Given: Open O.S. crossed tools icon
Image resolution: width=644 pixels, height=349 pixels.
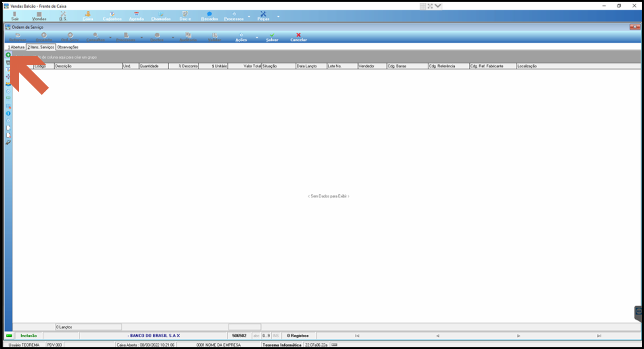Looking at the screenshot, I should [63, 16].
